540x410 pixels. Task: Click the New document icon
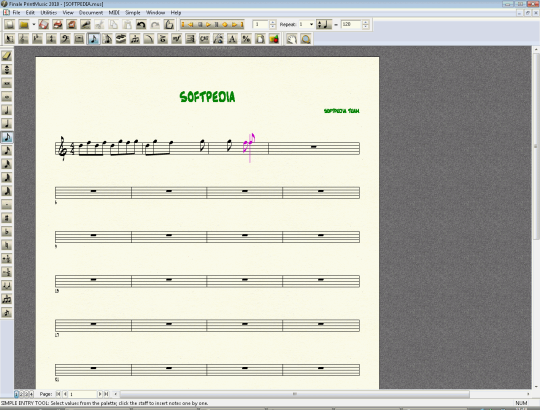[x=10, y=24]
